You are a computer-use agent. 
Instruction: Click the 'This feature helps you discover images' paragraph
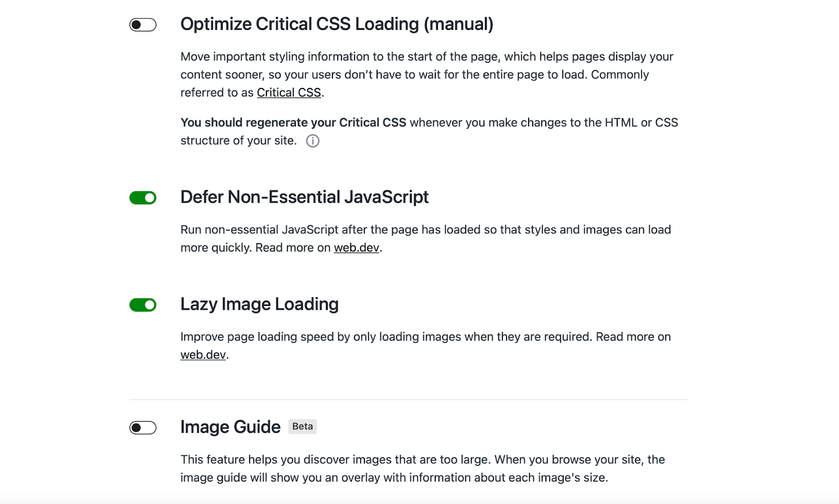point(423,468)
